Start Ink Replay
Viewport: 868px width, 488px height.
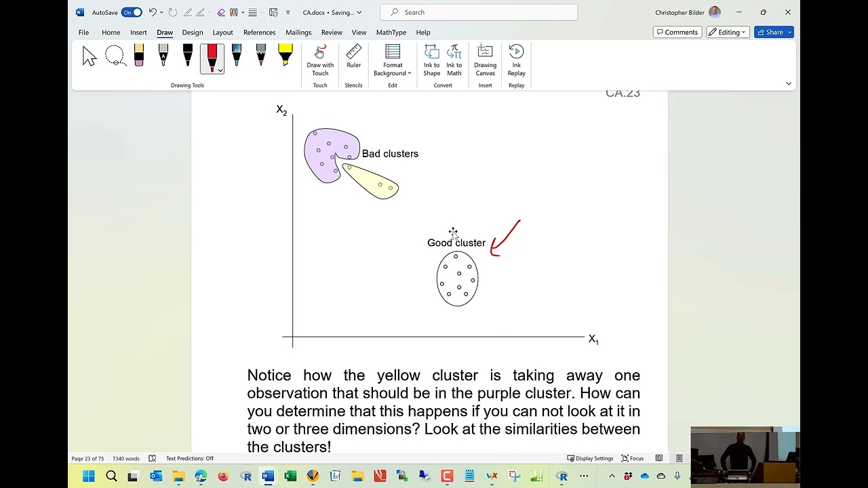tap(517, 61)
